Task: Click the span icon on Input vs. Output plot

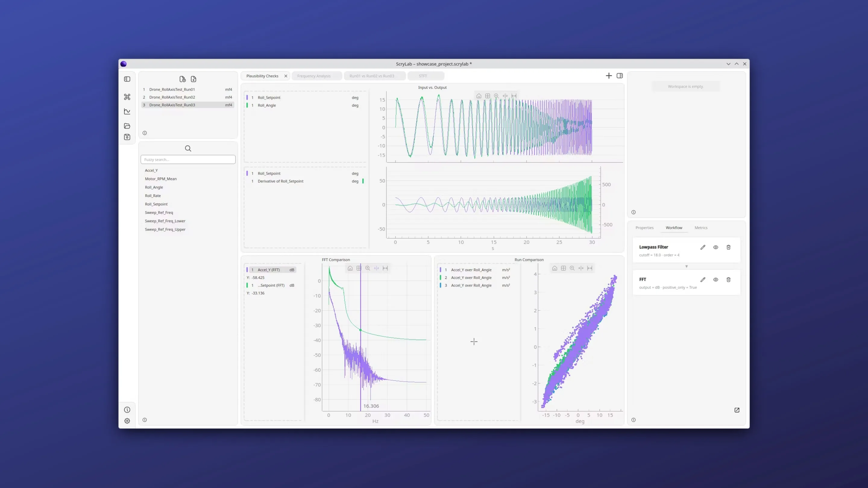Action: (x=514, y=96)
